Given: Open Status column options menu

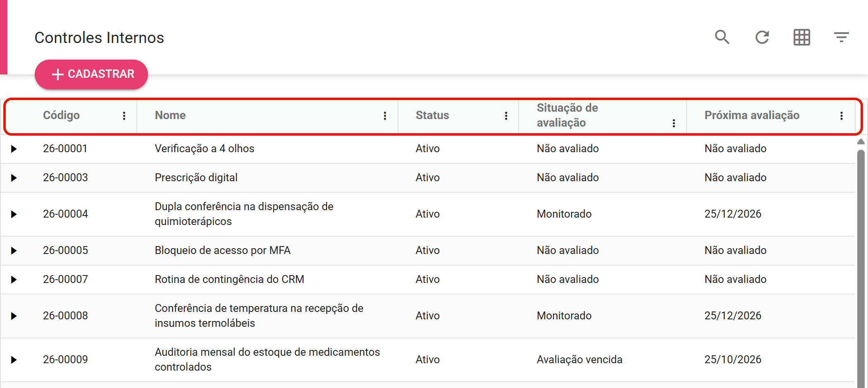Looking at the screenshot, I should tap(506, 116).
